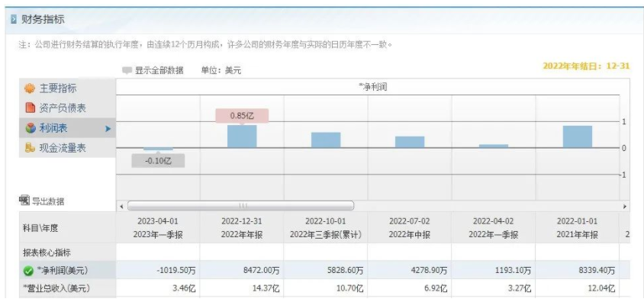
Task: Click the 科目\年度 header cell
Action: point(67,228)
